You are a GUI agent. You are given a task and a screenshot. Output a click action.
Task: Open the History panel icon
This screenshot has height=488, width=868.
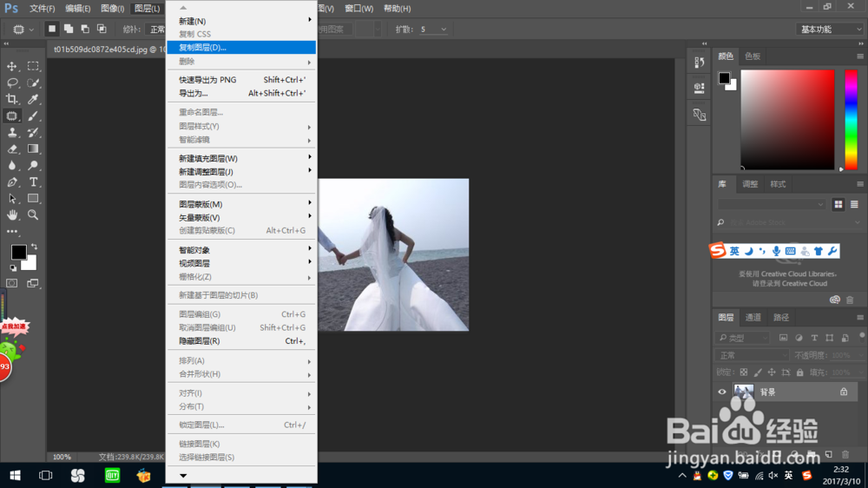(699, 63)
